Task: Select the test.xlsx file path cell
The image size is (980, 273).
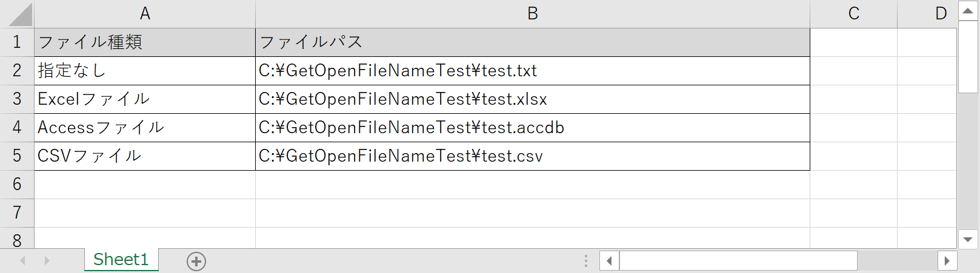Action: (x=532, y=99)
